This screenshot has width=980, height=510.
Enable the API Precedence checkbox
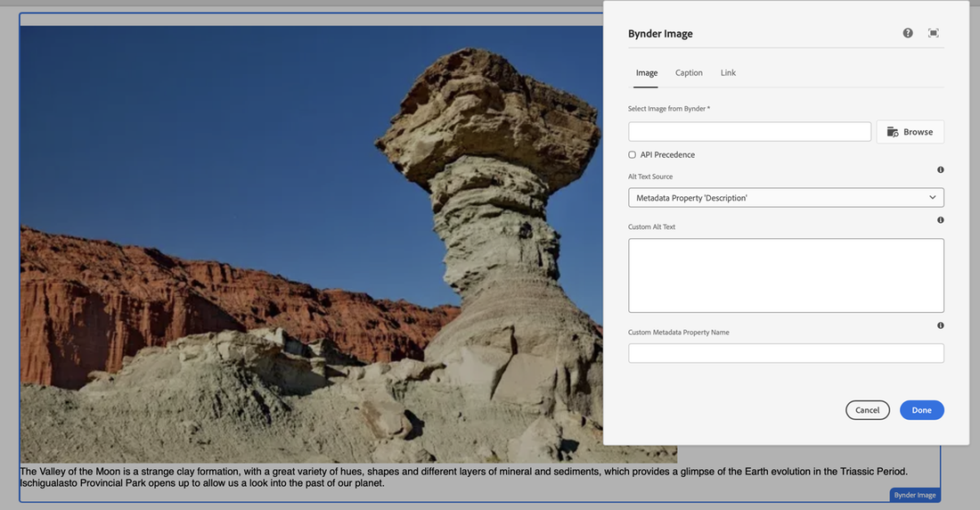[633, 155]
